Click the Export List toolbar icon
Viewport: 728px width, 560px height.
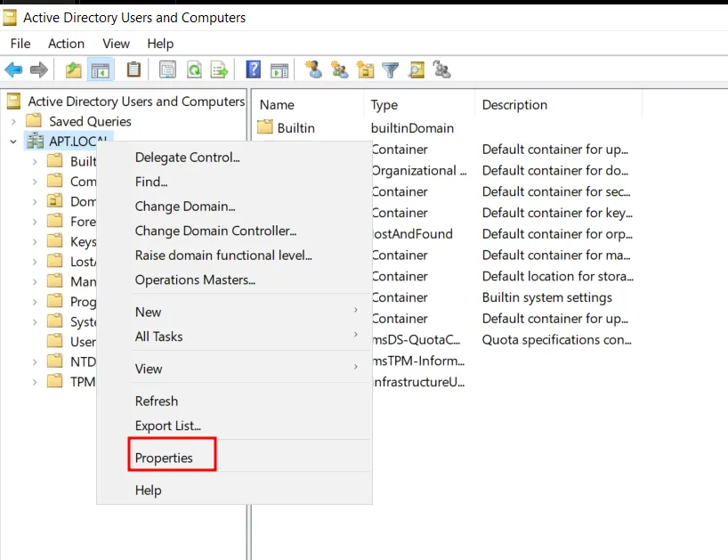(x=220, y=70)
